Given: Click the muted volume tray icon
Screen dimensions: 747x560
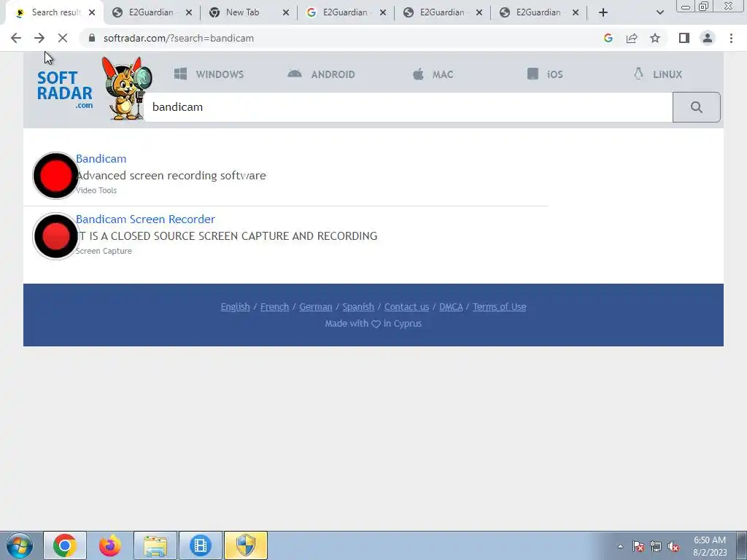Looking at the screenshot, I should (673, 546).
